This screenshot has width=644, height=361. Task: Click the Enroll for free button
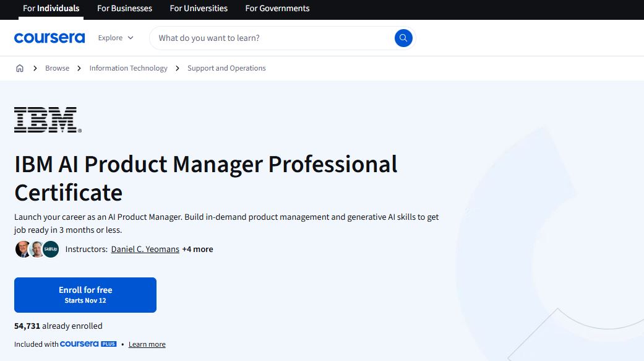[85, 295]
